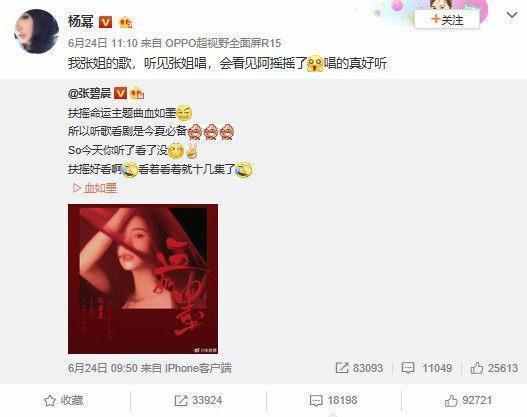
Task: Open 杨幂's round profile avatar
Action: pyautogui.click(x=37, y=31)
